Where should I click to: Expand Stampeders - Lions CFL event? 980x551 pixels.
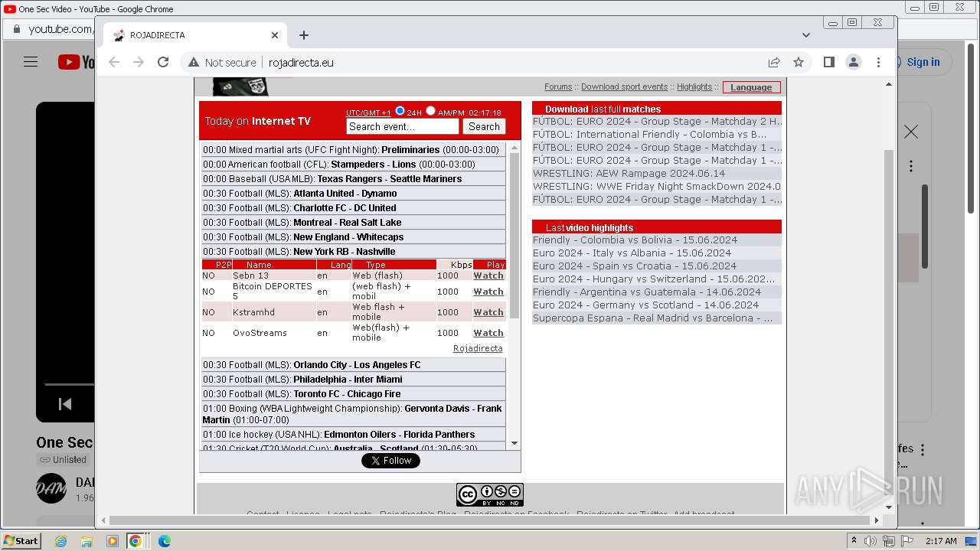(x=354, y=165)
